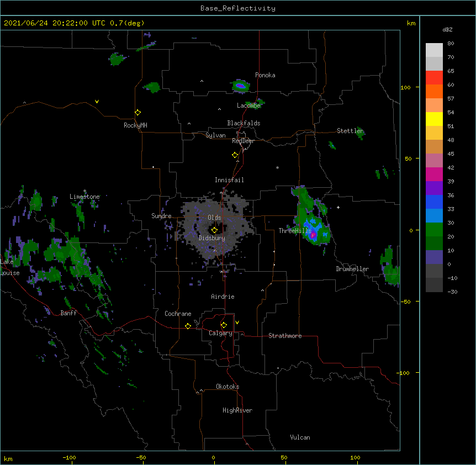Viewport: 476px width, 465px height.
Task: Click the Cochrane town label
Action: pyautogui.click(x=178, y=314)
